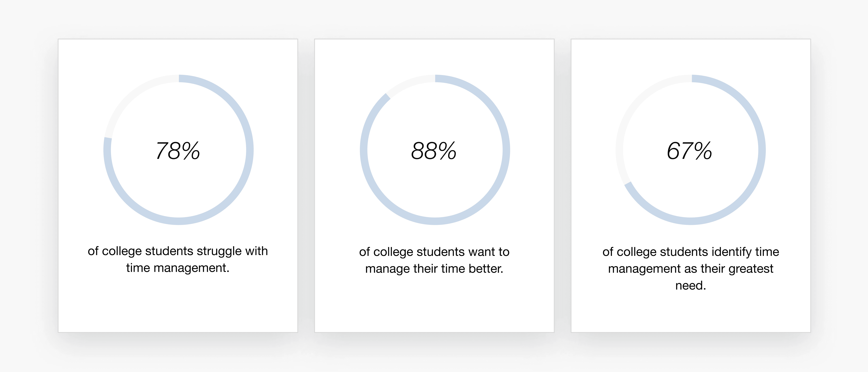
Task: Select the manage their time better card
Action: coord(434,186)
